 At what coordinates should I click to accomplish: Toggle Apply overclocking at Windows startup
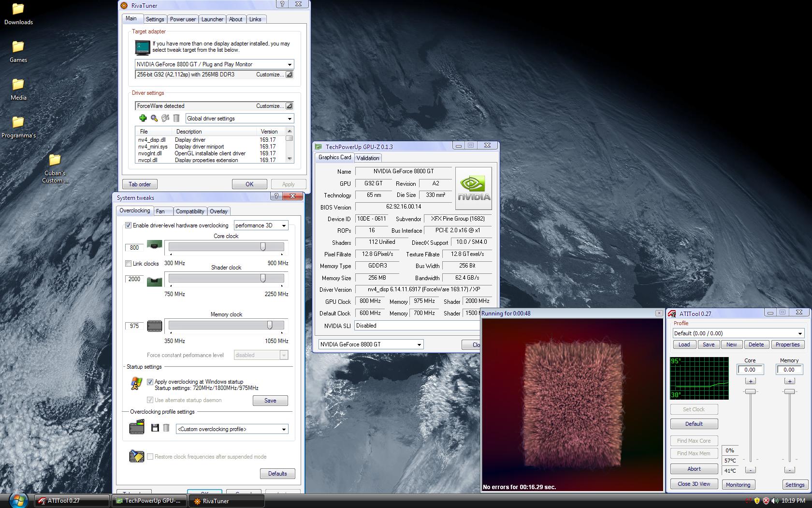coord(150,382)
